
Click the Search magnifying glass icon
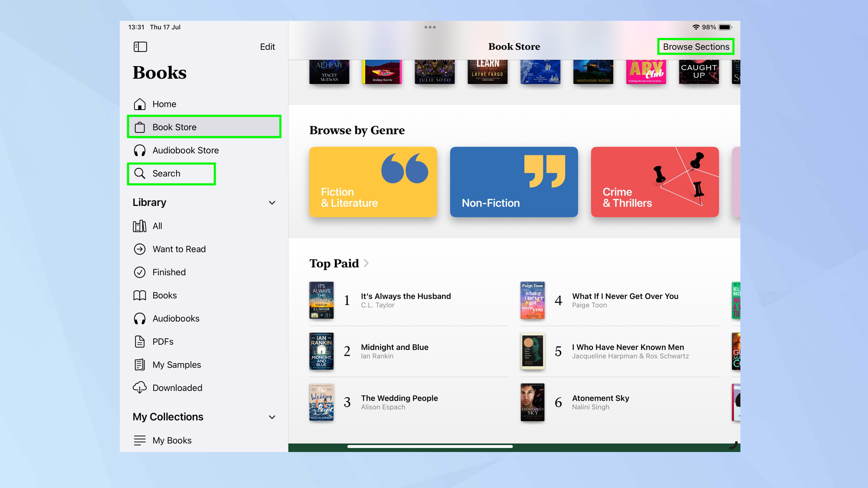(x=140, y=174)
